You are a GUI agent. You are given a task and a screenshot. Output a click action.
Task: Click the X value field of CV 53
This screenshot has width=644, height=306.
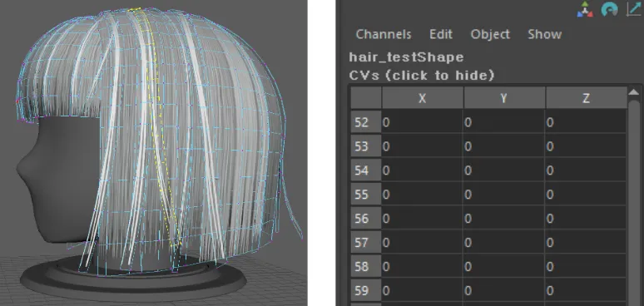[422, 146]
